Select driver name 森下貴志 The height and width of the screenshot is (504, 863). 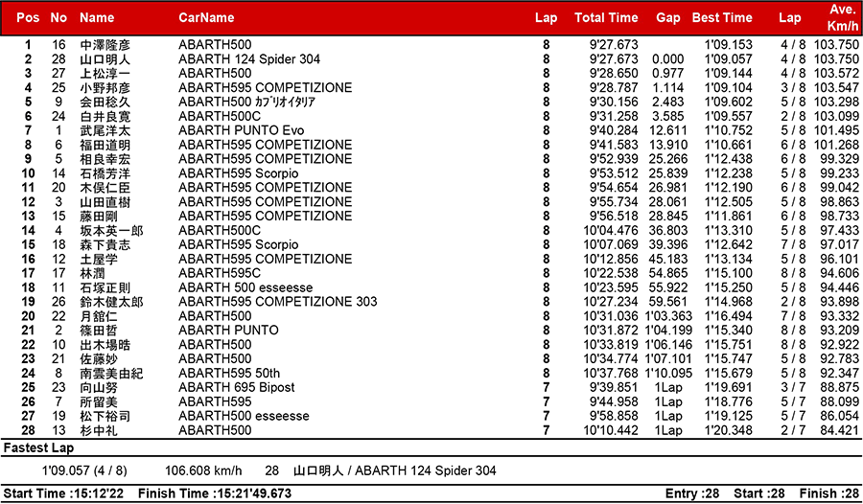[105, 245]
